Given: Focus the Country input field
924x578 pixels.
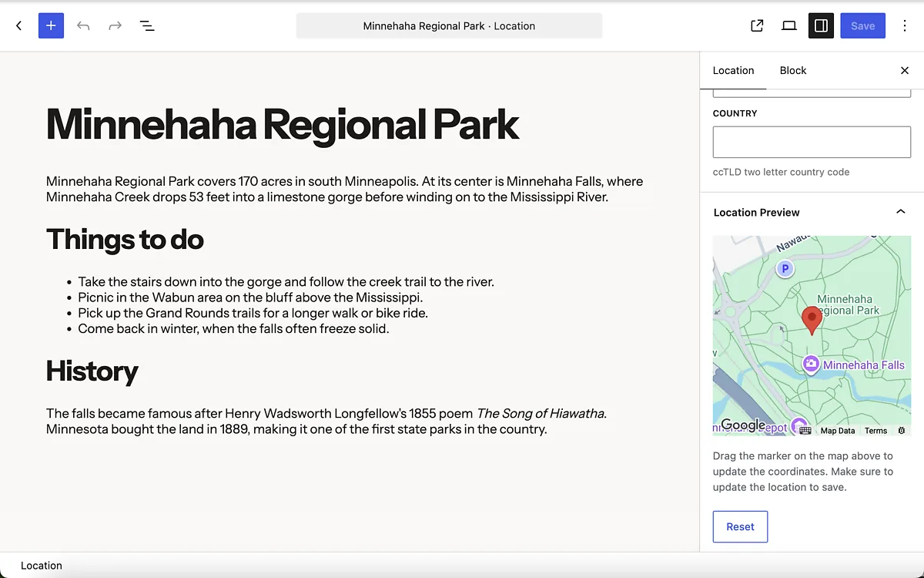Looking at the screenshot, I should click(812, 143).
